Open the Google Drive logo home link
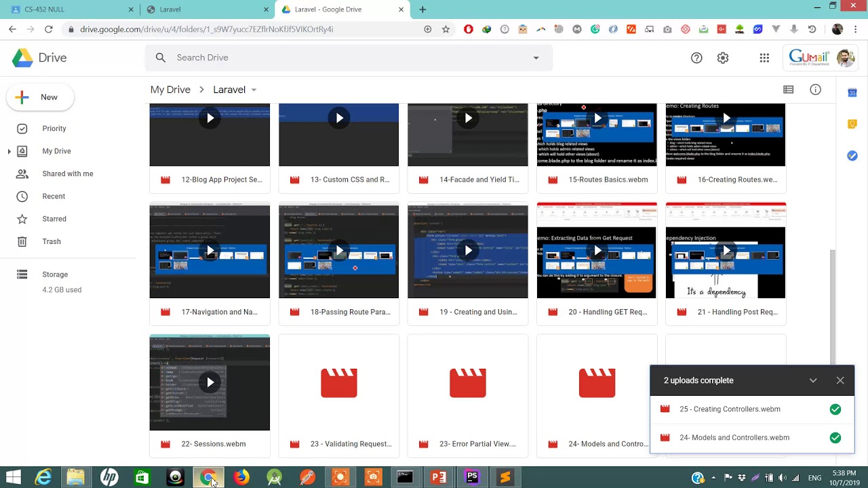868x488 pixels. tap(39, 58)
